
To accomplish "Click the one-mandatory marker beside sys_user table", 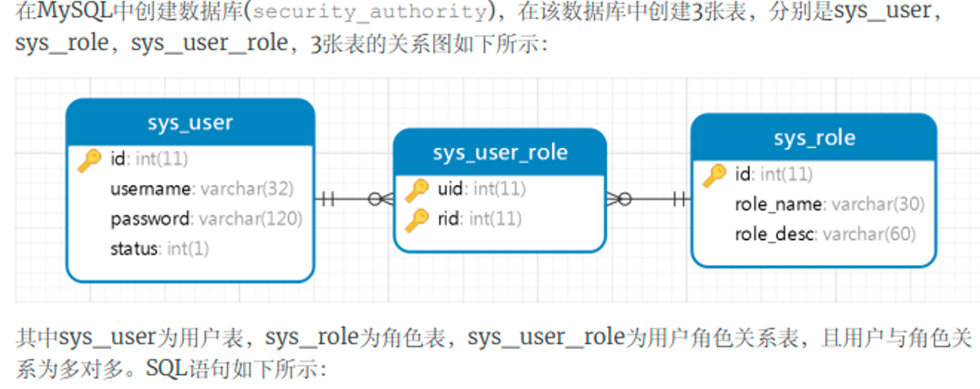I will (x=327, y=199).
